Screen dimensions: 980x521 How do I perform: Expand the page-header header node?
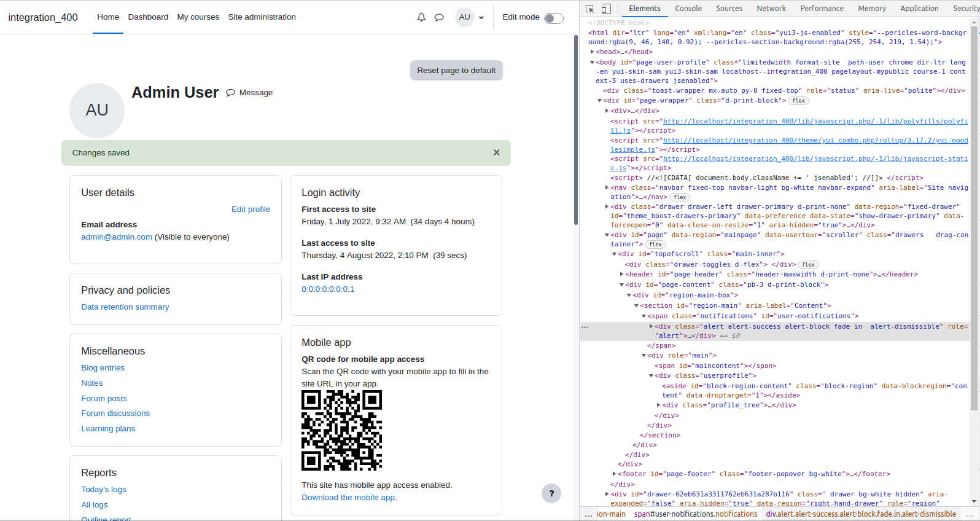pos(621,274)
